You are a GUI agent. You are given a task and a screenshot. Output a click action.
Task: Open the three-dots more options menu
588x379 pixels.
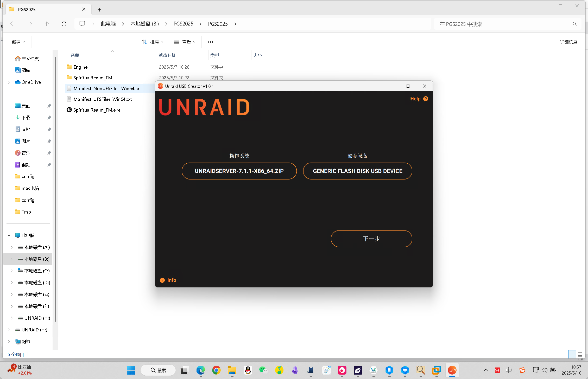(x=210, y=42)
